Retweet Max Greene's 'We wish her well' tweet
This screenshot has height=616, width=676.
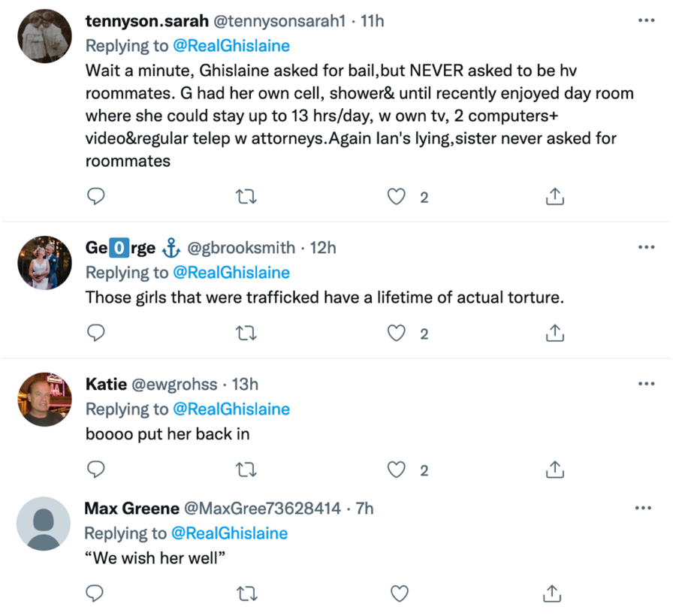[245, 593]
